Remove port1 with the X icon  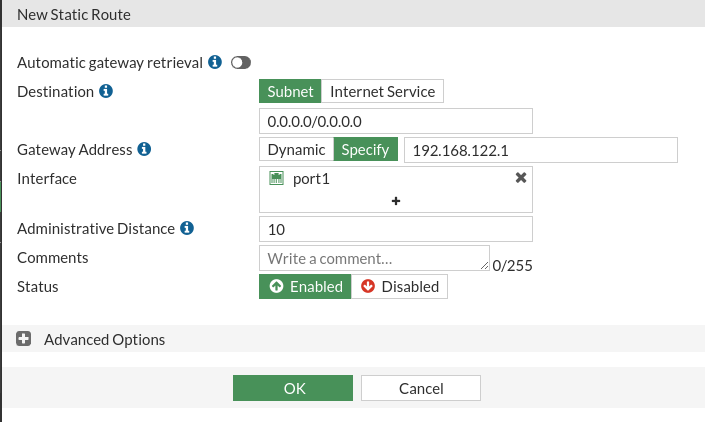click(521, 178)
